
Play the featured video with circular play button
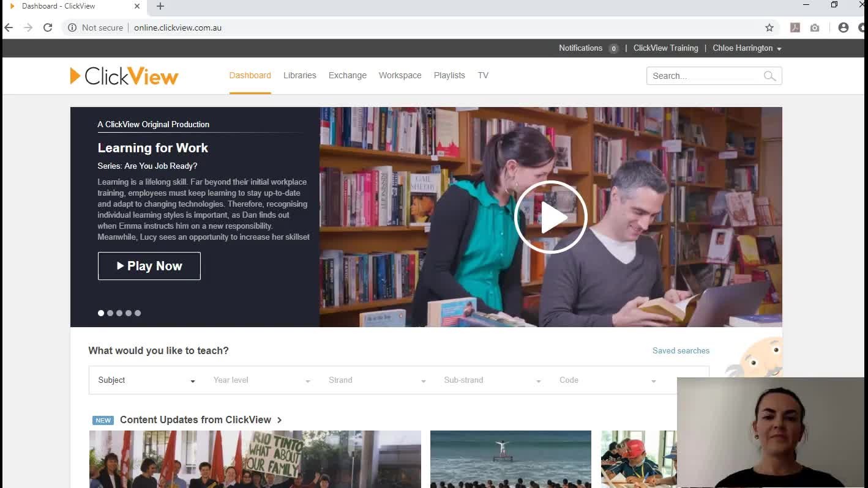551,217
